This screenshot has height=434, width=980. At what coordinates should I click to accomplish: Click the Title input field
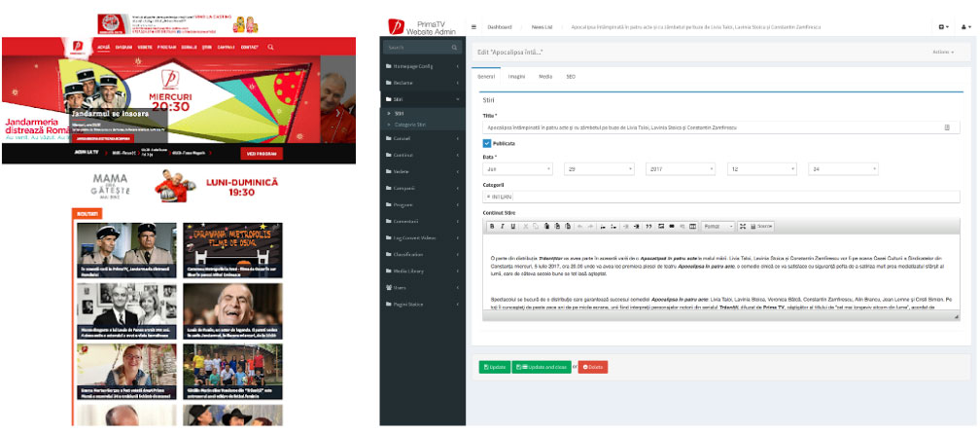(715, 127)
